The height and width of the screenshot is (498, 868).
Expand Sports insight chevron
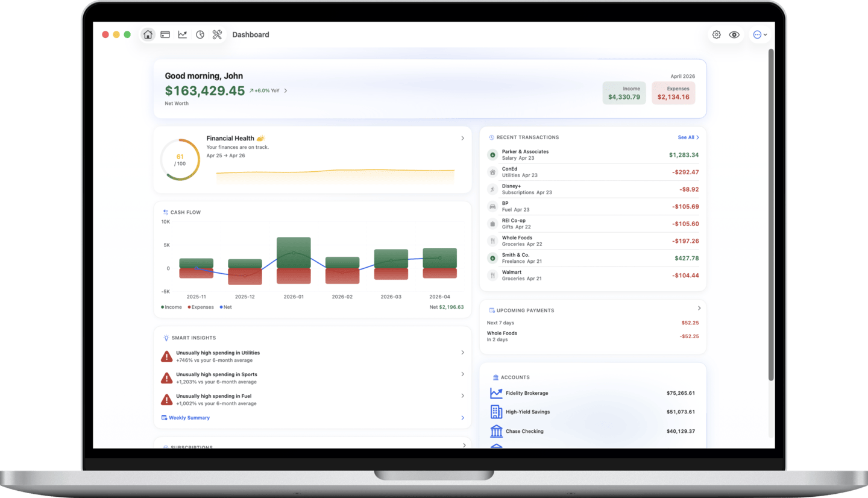click(x=462, y=374)
